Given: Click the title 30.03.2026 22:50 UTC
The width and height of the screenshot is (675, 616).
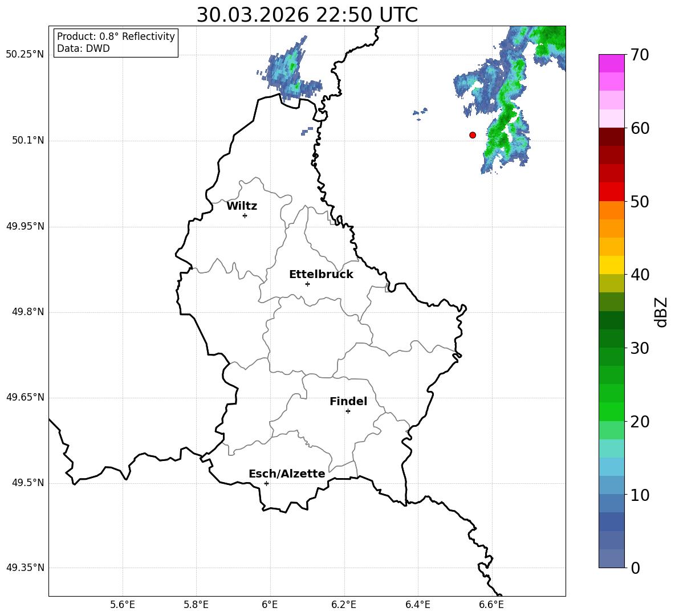Looking at the screenshot, I should pyautogui.click(x=307, y=15).
